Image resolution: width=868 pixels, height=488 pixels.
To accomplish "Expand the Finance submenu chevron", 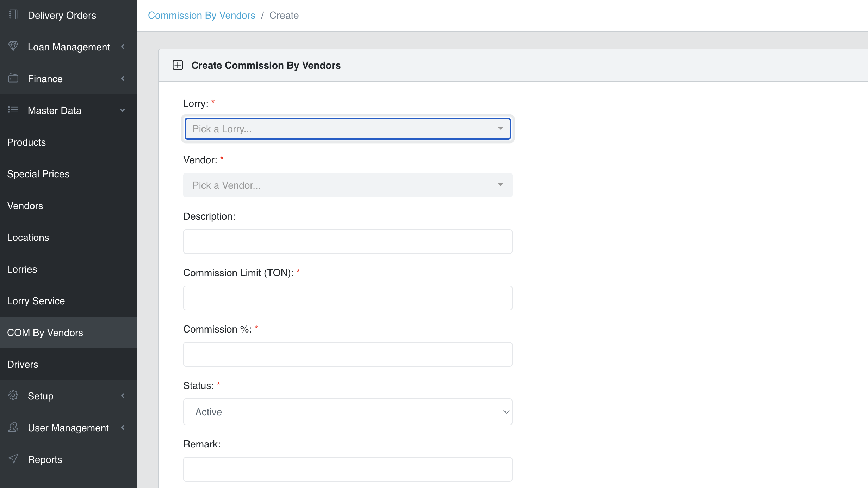I will [x=123, y=79].
